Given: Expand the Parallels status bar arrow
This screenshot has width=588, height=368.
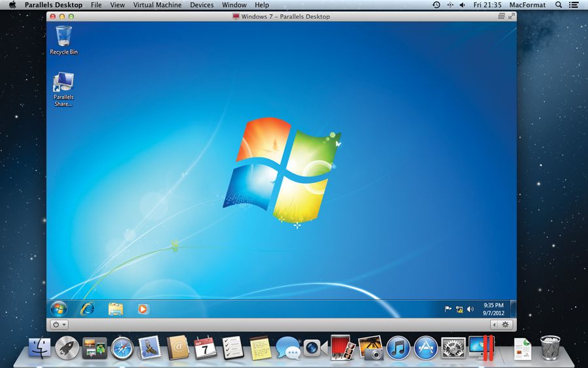Looking at the screenshot, I should (x=495, y=324).
